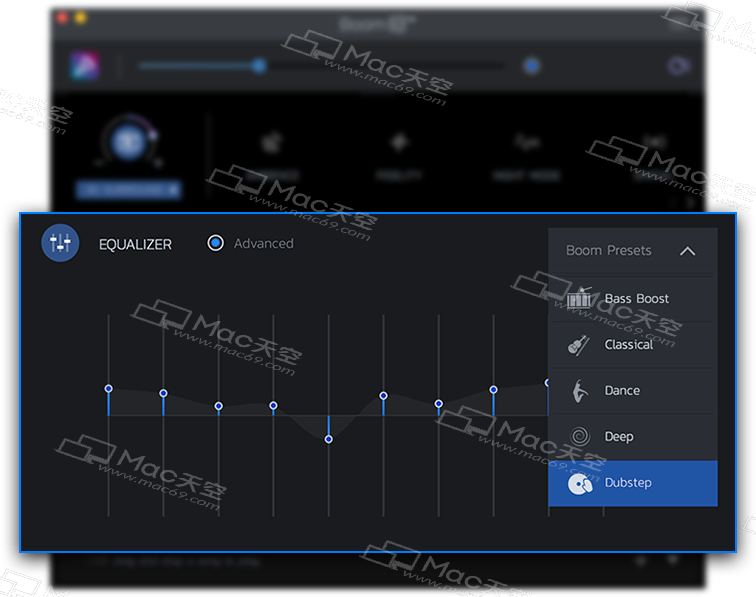This screenshot has height=597, width=756.
Task: Click the volume slider knob in blurred window
Action: coord(259,66)
